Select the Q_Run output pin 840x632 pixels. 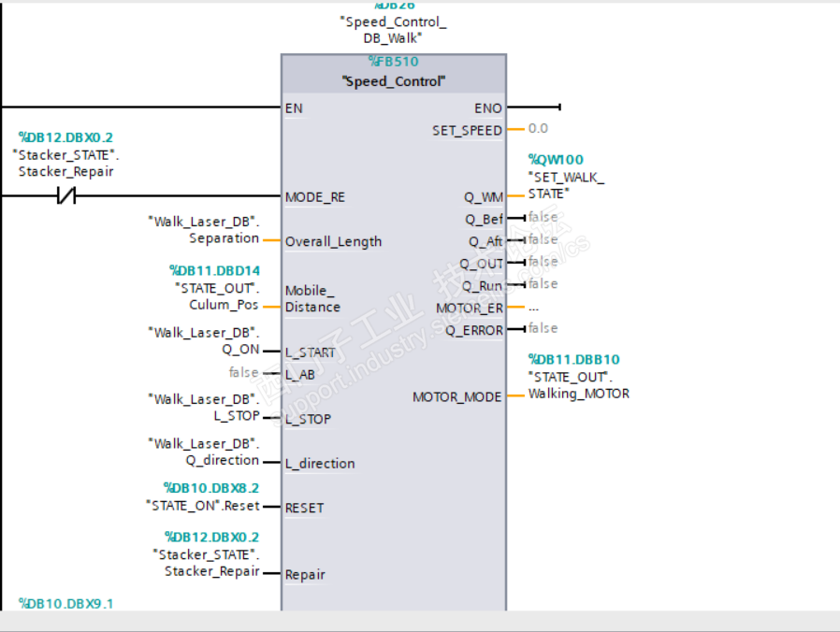click(x=482, y=286)
